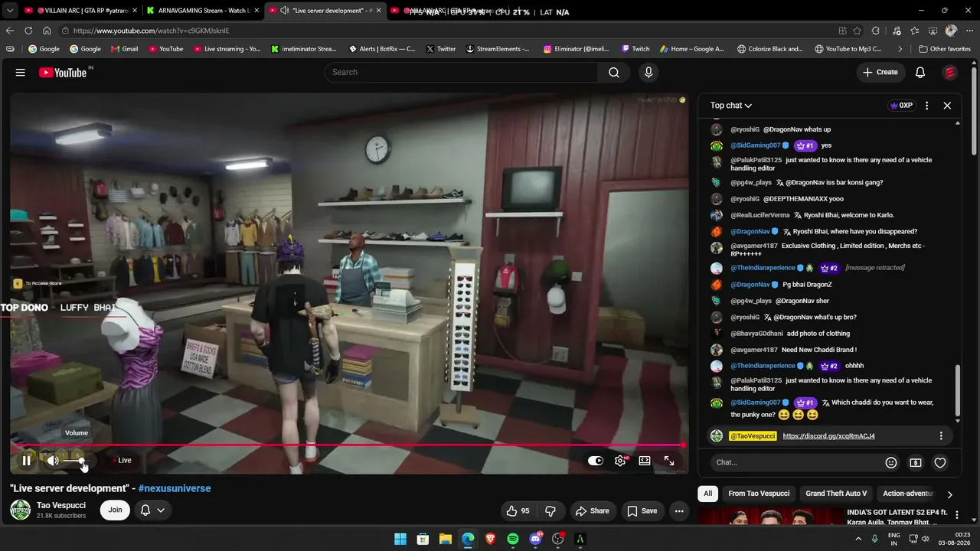Open options for the pinned TaoVespucci message
This screenshot has width=980, height=551.
tap(941, 436)
